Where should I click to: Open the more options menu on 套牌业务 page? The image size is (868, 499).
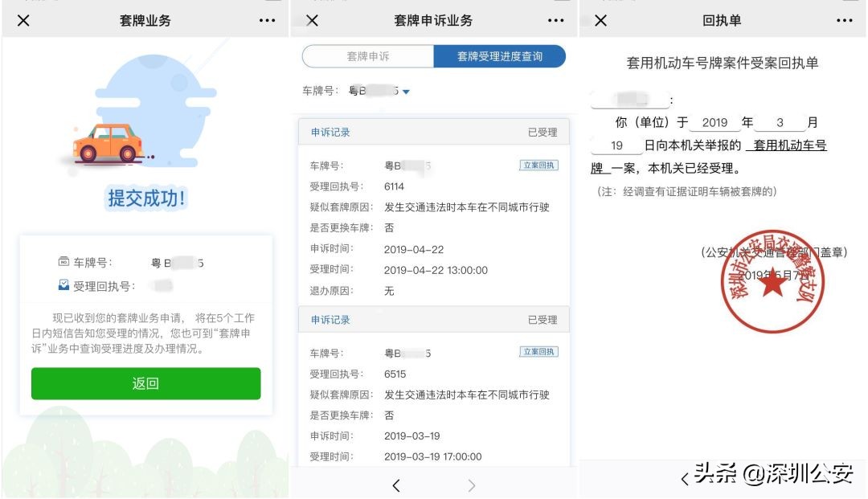click(266, 19)
